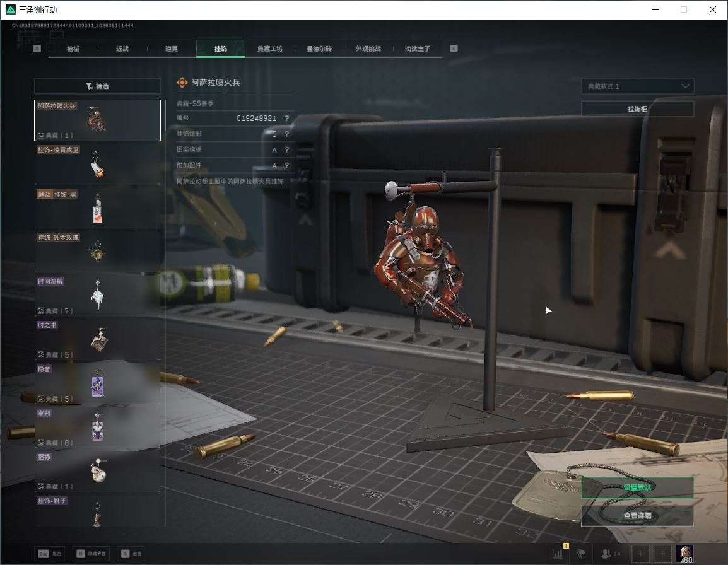Open the help icon next to 附加配件
This screenshot has height=565, width=728.
point(287,165)
